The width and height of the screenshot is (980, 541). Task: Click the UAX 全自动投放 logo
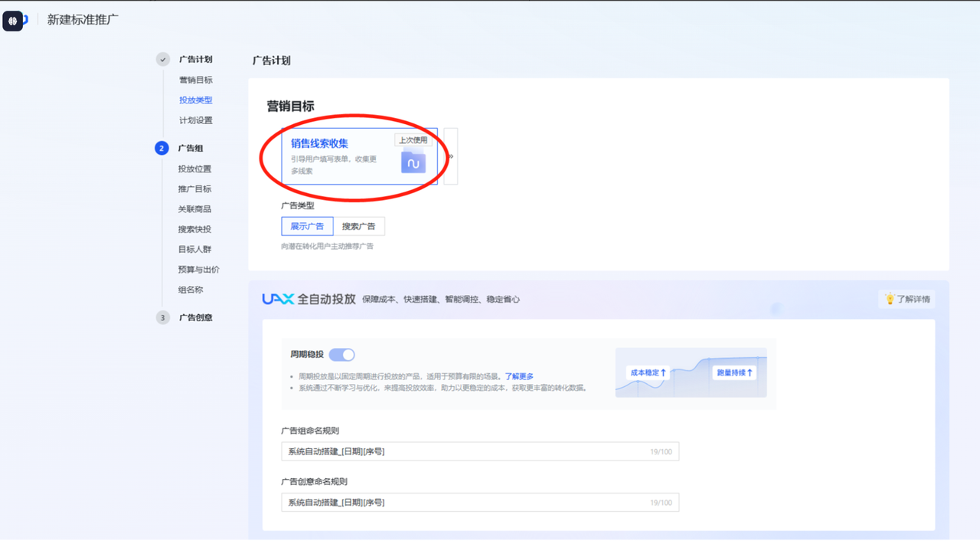277,299
